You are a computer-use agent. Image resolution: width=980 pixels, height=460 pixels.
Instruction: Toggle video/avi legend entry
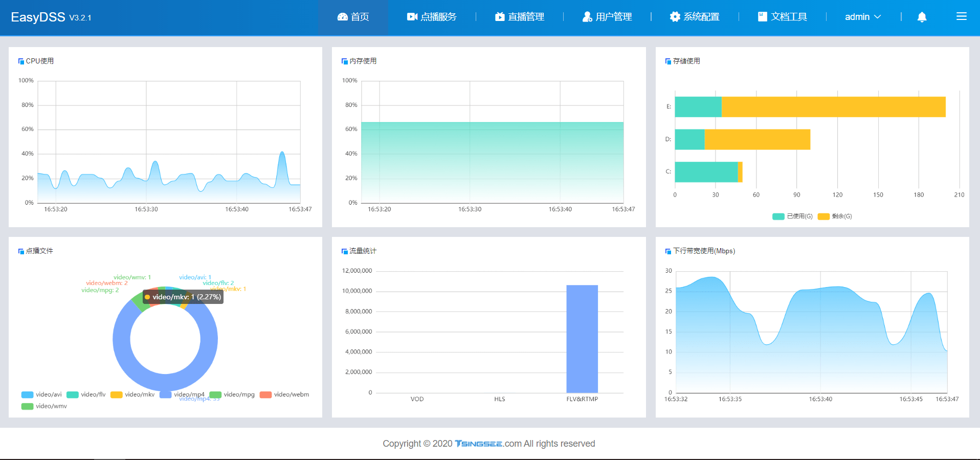coord(41,395)
